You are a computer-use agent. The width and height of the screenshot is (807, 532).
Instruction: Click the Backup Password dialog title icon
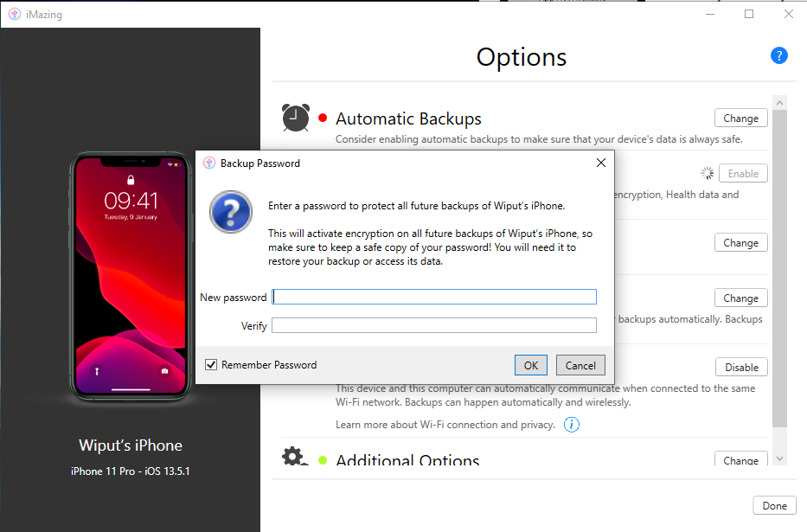click(x=209, y=163)
